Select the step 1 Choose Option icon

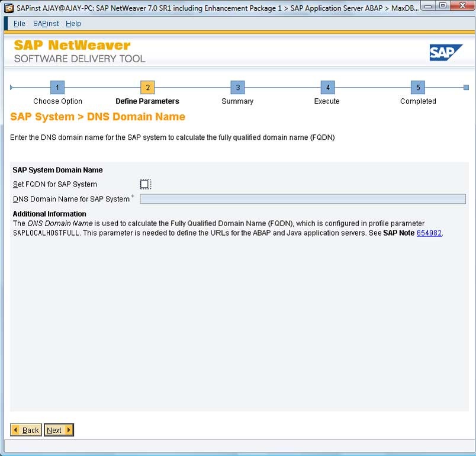point(57,87)
